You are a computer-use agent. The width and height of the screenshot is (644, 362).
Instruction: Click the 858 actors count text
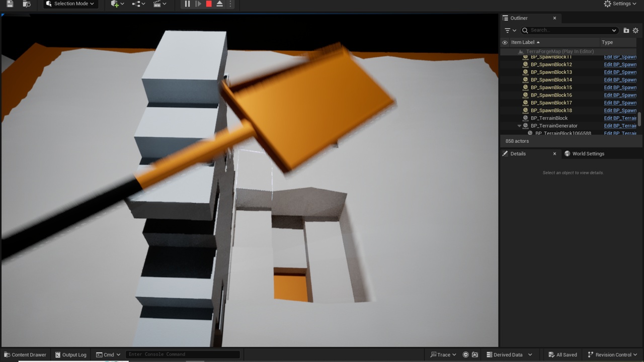click(x=517, y=141)
